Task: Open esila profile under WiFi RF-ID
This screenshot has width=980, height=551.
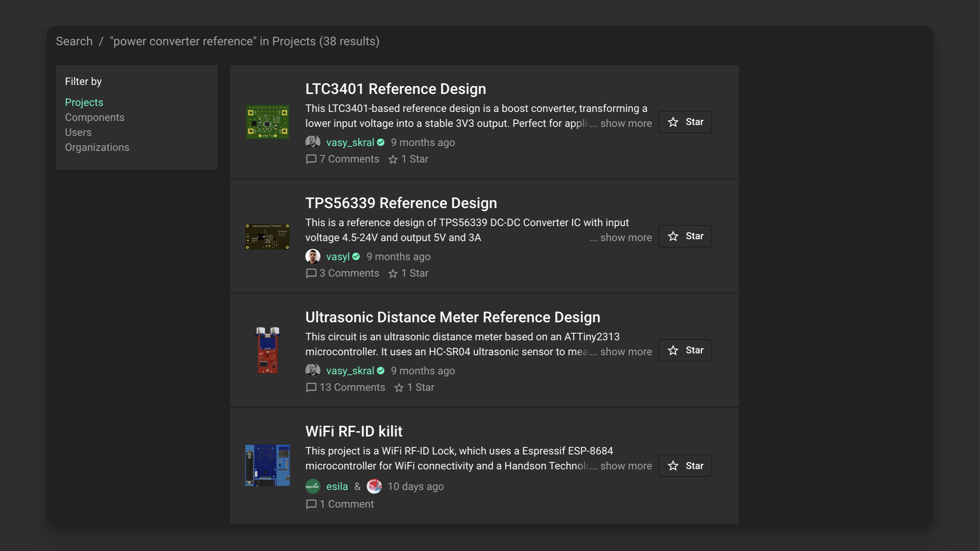Action: pyautogui.click(x=337, y=486)
